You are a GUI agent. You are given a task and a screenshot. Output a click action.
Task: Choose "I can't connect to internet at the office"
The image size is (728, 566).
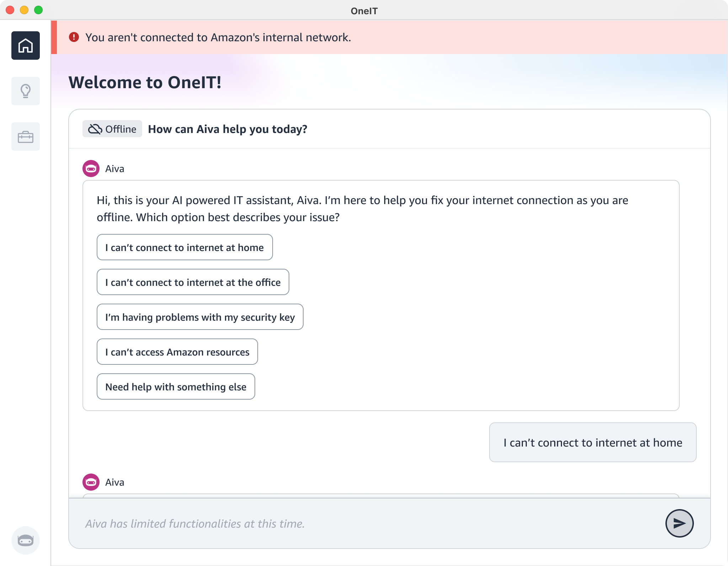pyautogui.click(x=193, y=282)
